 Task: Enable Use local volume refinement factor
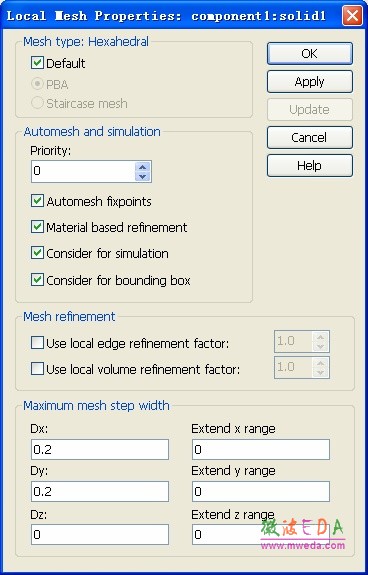[x=37, y=369]
